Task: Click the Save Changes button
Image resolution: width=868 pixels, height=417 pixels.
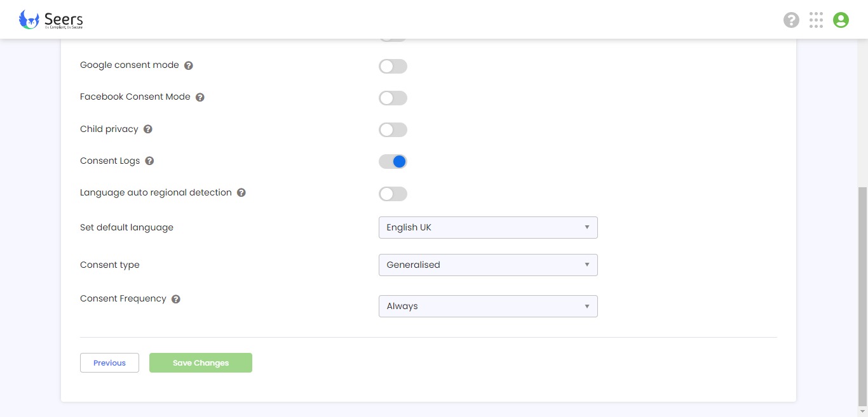Action: coord(201,363)
